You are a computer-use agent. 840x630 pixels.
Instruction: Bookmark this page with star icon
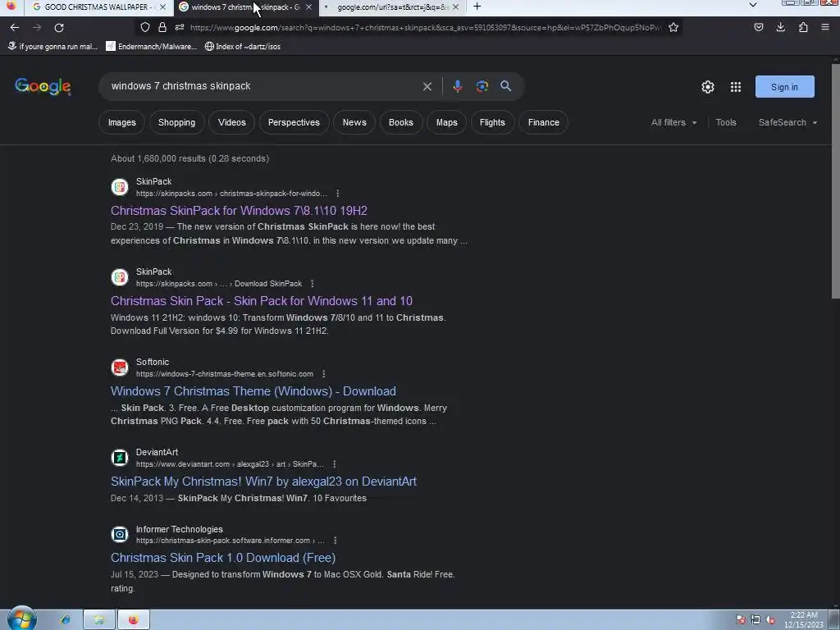pos(673,27)
